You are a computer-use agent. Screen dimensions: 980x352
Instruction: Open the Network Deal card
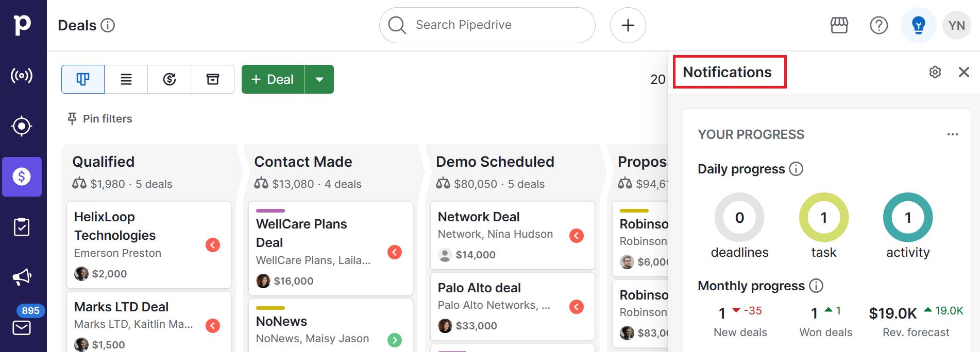click(513, 235)
